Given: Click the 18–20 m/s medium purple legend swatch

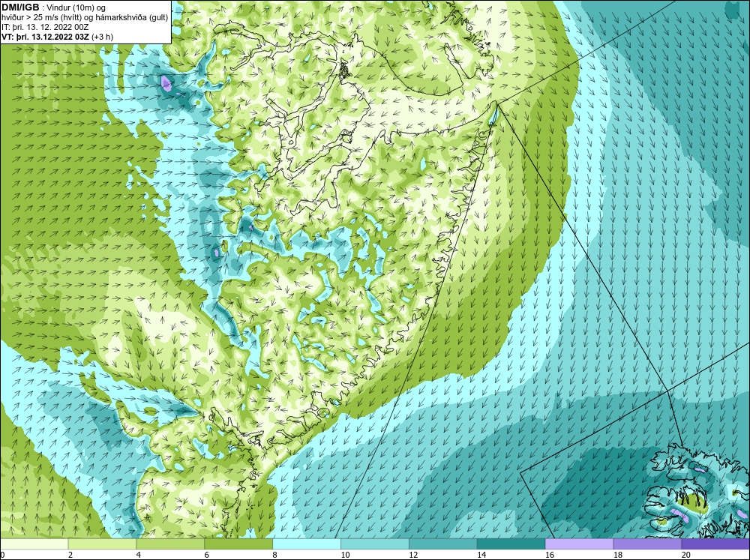Looking at the screenshot, I should pyautogui.click(x=648, y=544).
